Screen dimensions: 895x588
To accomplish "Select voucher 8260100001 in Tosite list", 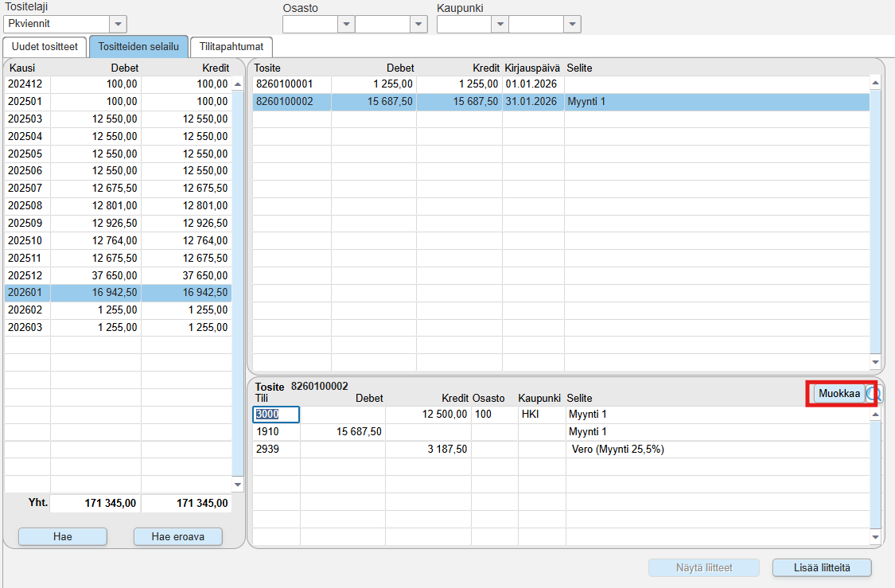I will [561, 84].
